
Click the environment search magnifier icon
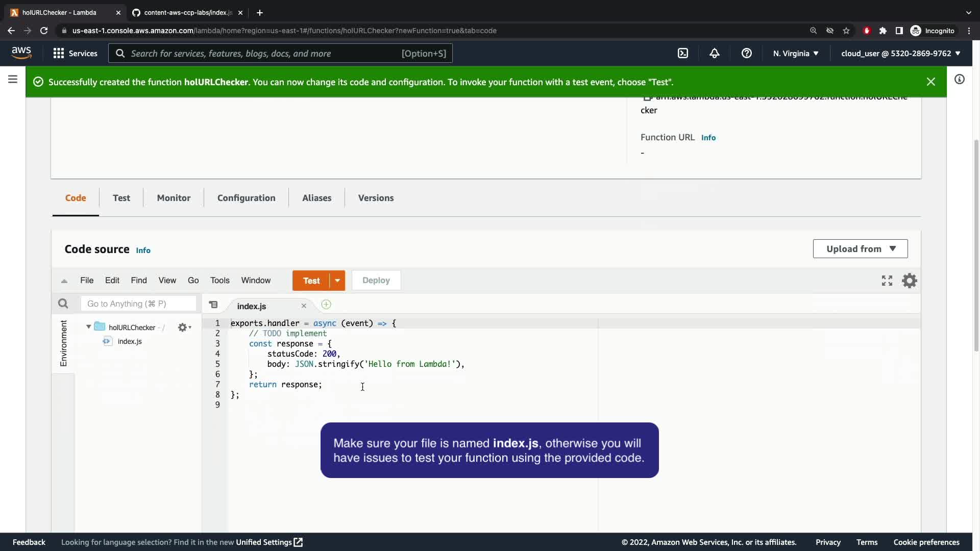pos(63,304)
